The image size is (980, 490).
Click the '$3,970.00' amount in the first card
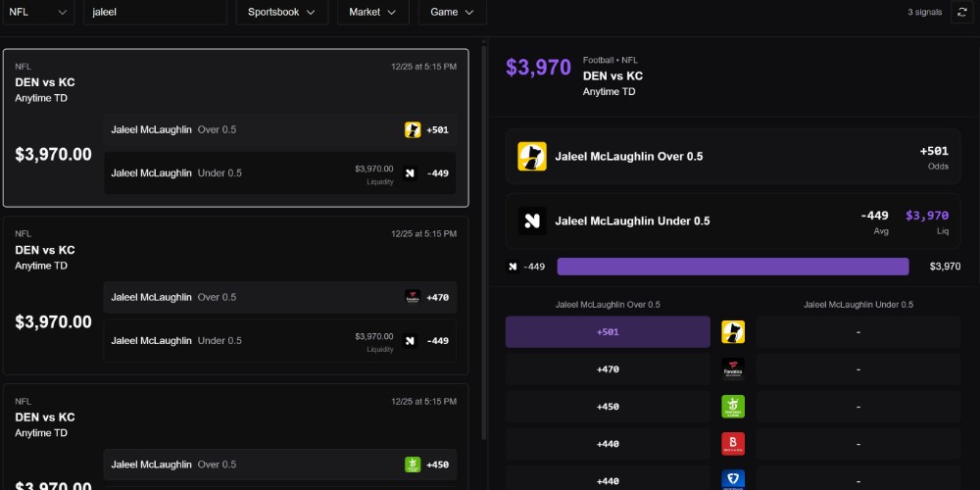[53, 155]
